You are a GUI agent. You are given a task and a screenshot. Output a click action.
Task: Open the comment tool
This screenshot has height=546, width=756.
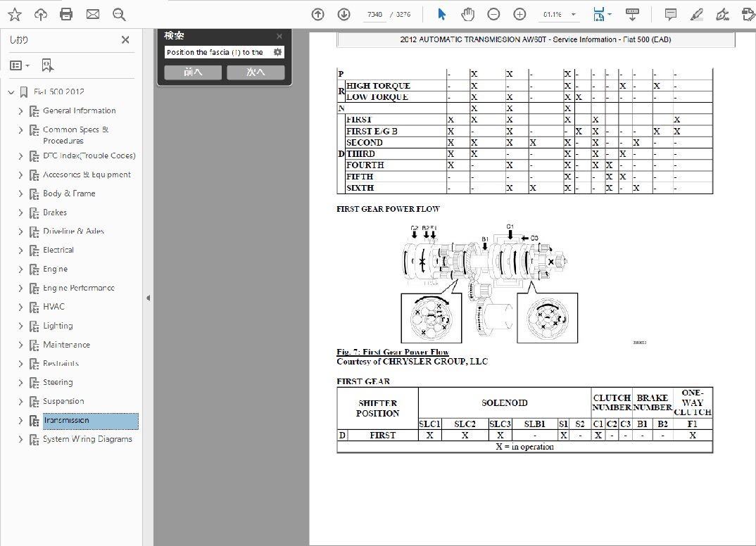(671, 14)
